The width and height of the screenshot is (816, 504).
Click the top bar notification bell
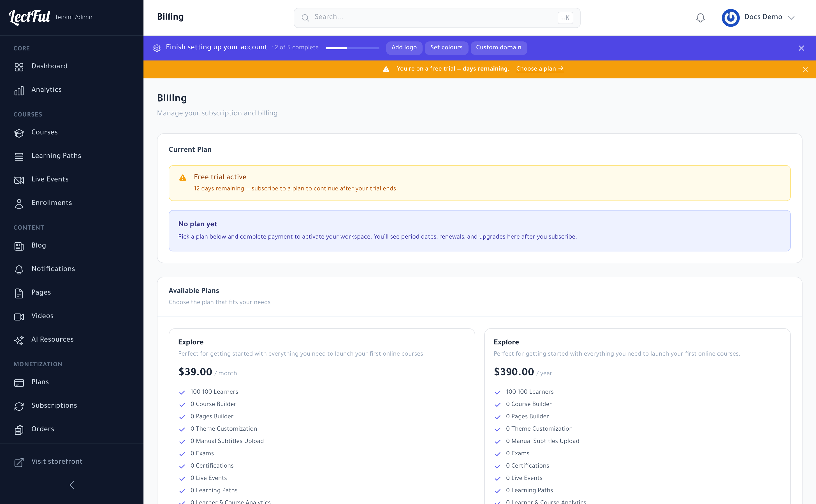click(x=700, y=18)
